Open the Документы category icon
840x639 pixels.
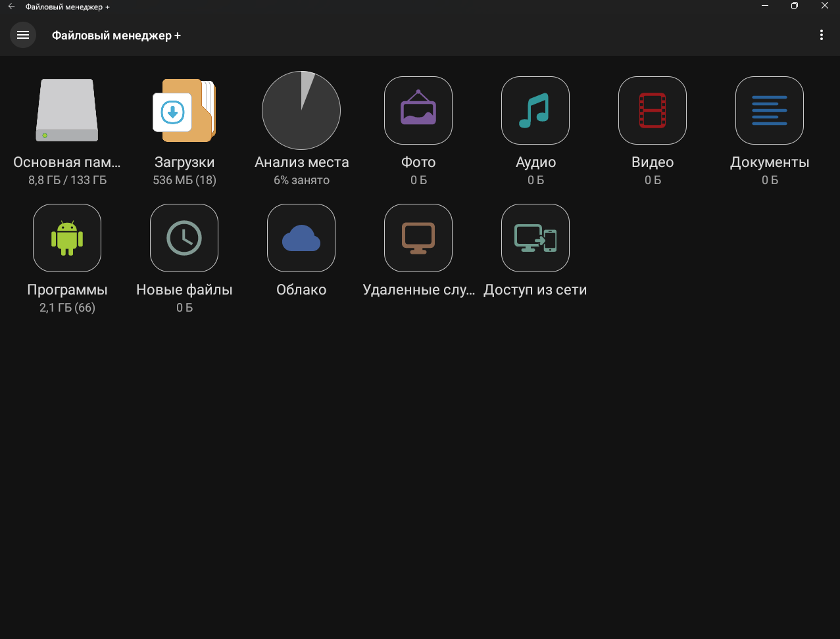tap(770, 110)
